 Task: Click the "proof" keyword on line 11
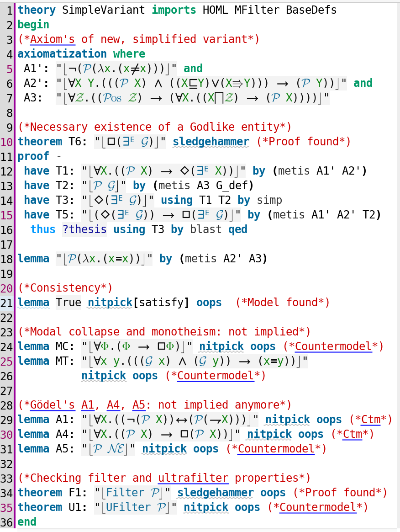(x=33, y=156)
